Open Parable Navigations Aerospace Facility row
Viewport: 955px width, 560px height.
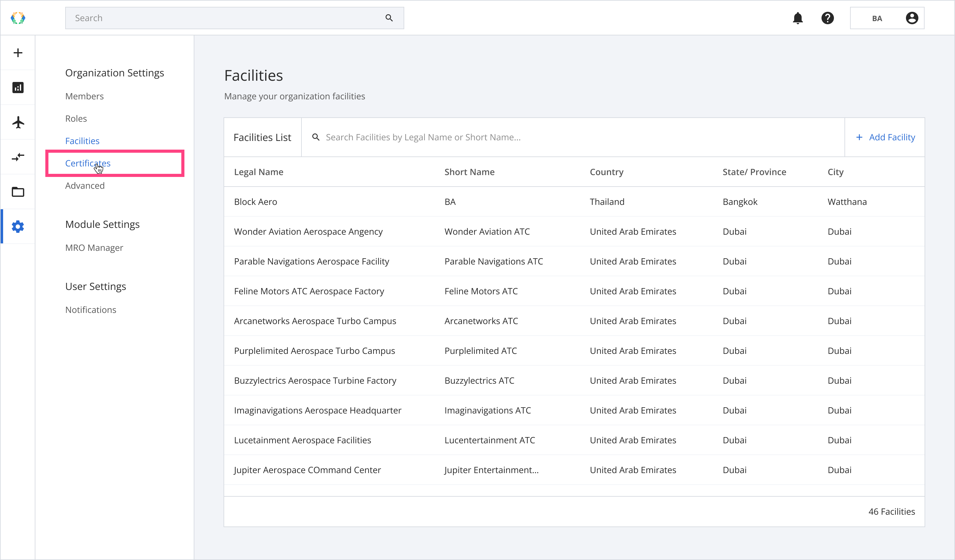574,261
